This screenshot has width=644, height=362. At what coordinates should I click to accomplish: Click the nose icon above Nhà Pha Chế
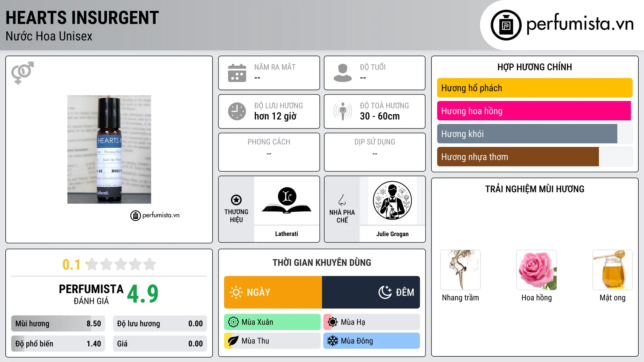[342, 200]
